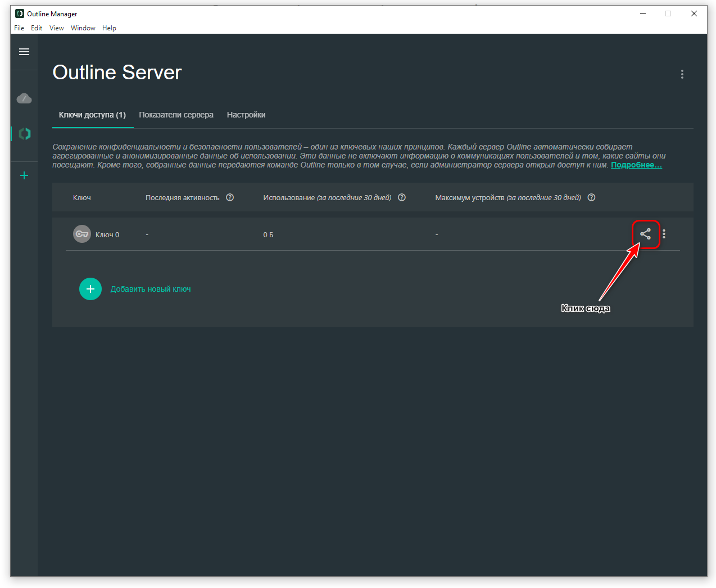The image size is (716, 588).
Task: Switch to Ключи доступа (1) tab
Action: [93, 115]
